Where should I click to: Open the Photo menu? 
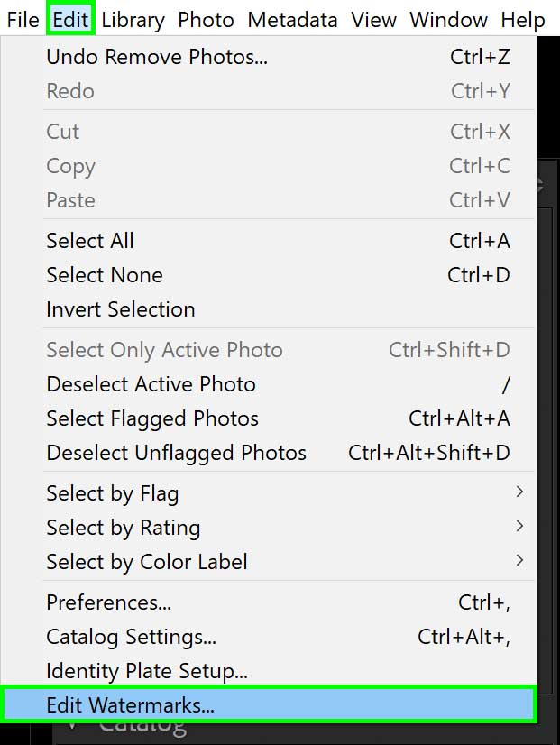206,20
